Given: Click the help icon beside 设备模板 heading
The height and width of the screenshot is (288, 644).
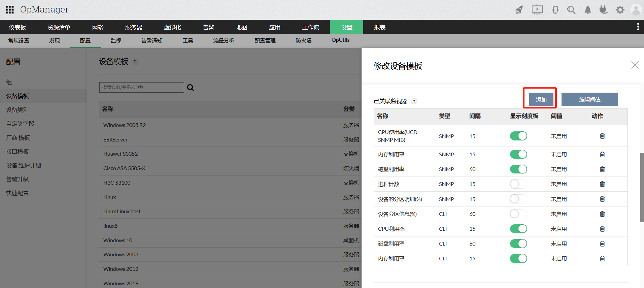Looking at the screenshot, I should pyautogui.click(x=135, y=62).
